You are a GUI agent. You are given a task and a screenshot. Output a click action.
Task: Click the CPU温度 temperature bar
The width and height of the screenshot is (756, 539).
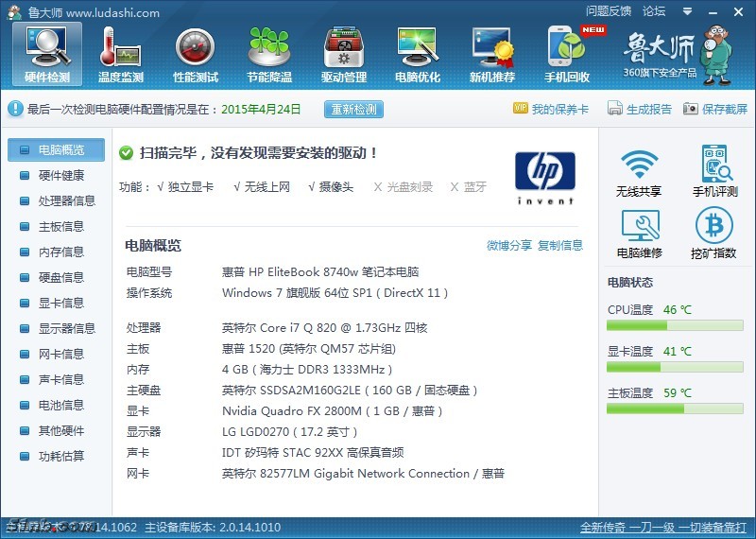pyautogui.click(x=675, y=325)
